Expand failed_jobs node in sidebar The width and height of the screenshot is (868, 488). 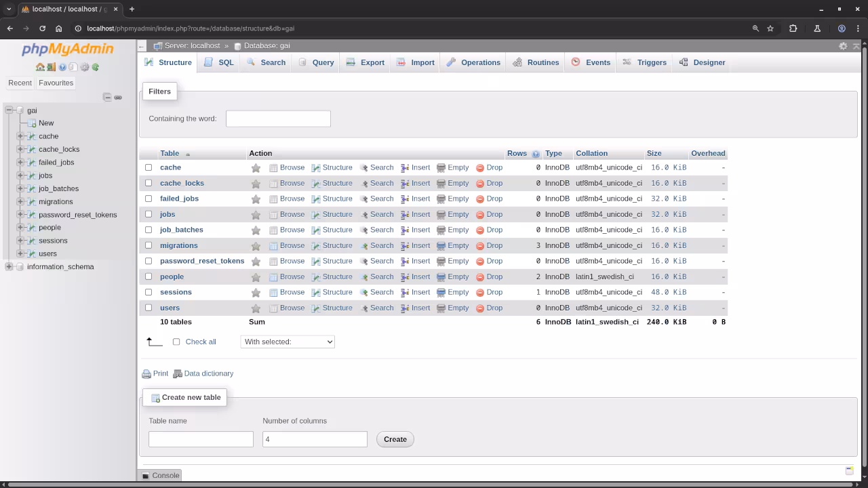coord(20,162)
